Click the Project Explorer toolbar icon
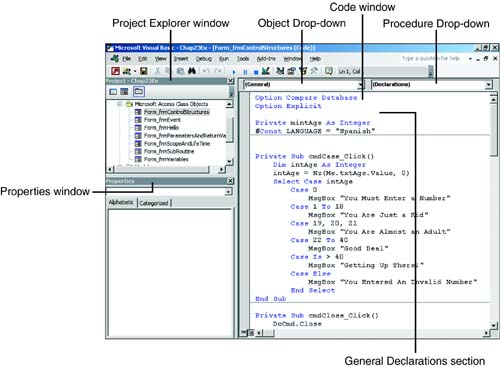Viewport: 500px width, 367px height. (280, 71)
